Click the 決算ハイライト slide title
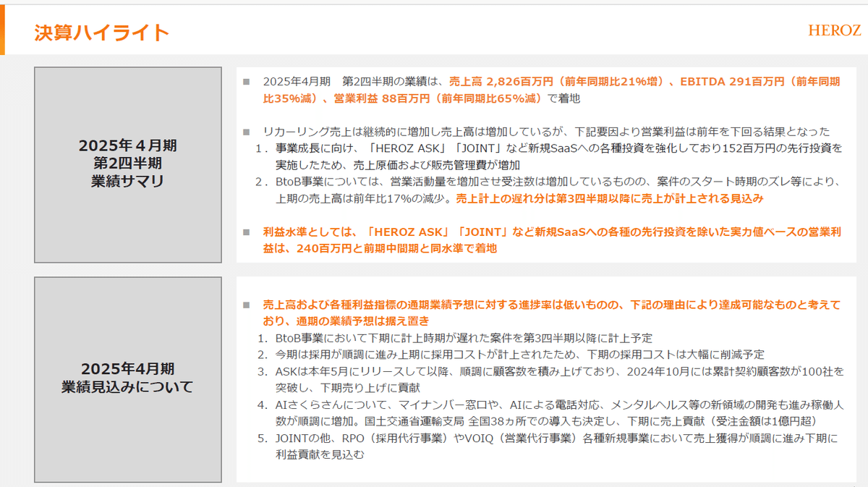The height and width of the screenshot is (487, 868). (101, 33)
